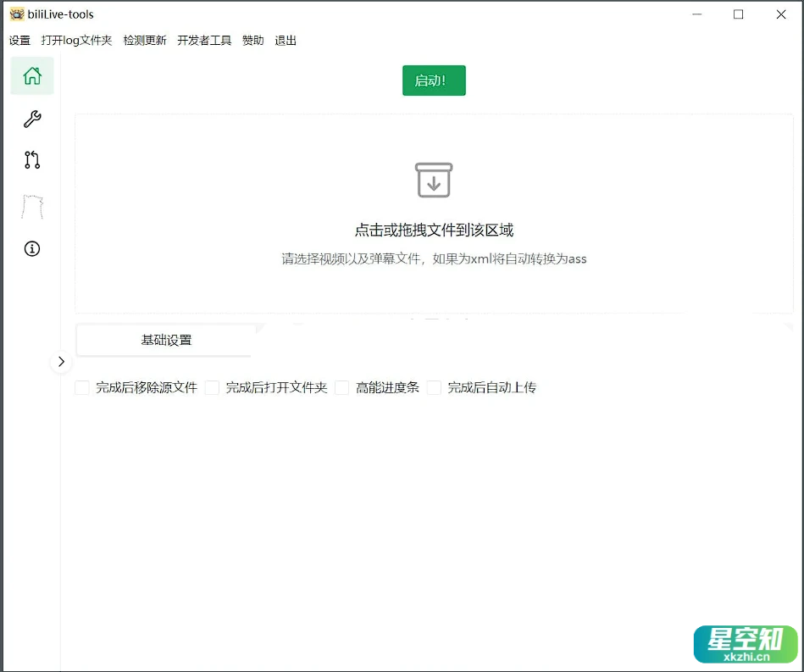Select the Home icon in the sidebar
The width and height of the screenshot is (804, 672).
coord(31,75)
